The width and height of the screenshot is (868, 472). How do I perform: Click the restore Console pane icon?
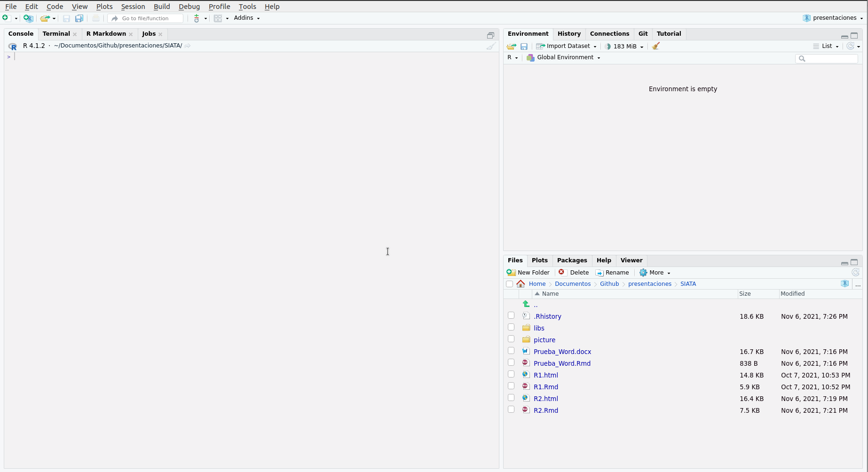pyautogui.click(x=490, y=35)
